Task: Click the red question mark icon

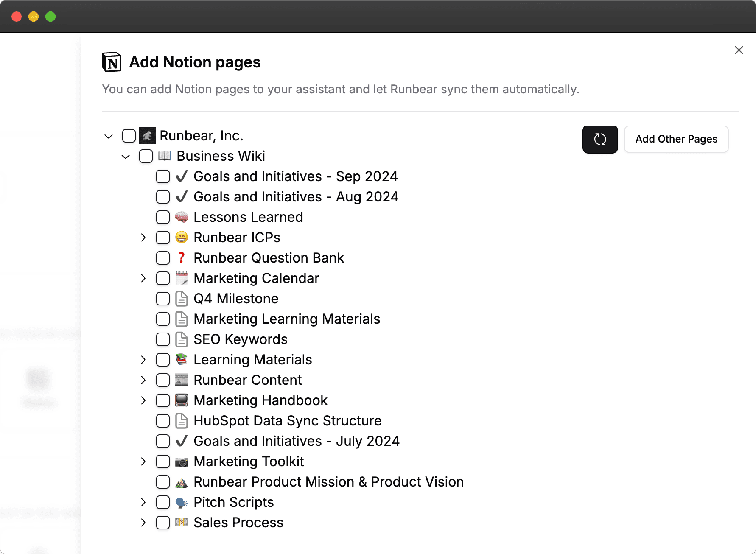Action: 182,258
